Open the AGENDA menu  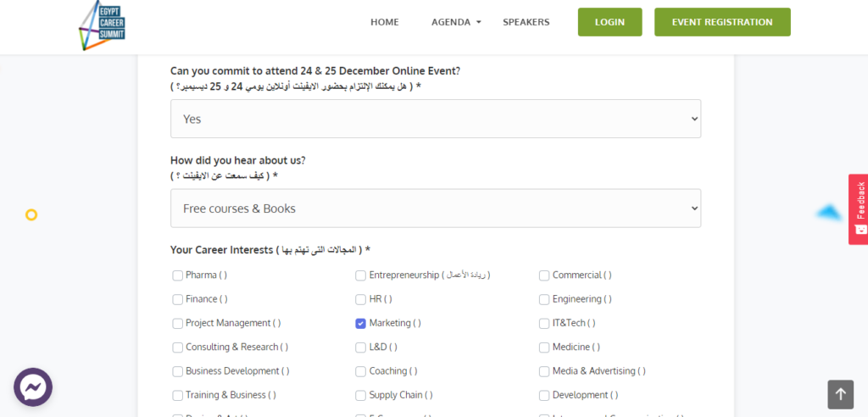coord(451,22)
